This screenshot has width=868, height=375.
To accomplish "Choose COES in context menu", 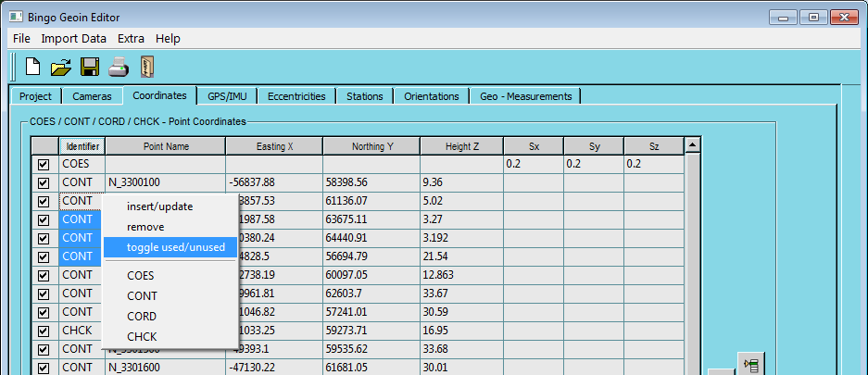I will coord(170,275).
